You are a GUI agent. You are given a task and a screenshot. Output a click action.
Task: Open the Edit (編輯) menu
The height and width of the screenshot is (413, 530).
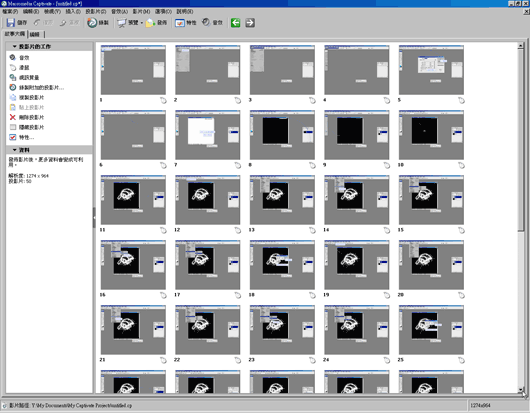(x=31, y=11)
